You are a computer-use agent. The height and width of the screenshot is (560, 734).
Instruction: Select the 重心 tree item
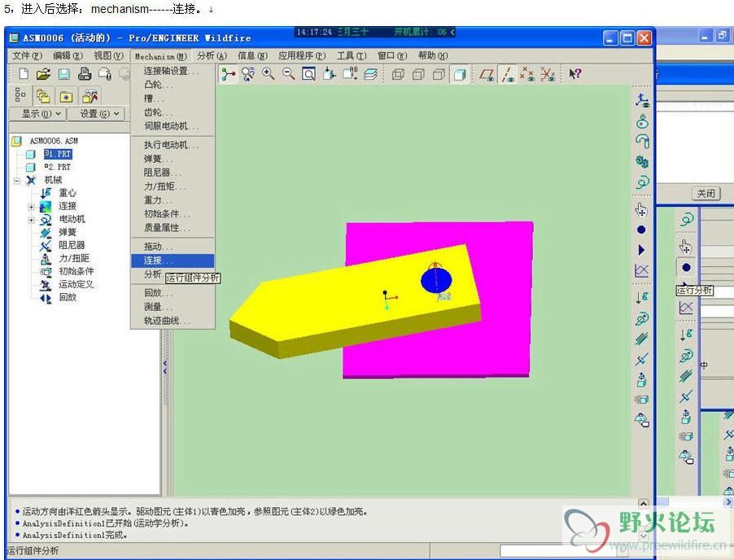coord(67,193)
